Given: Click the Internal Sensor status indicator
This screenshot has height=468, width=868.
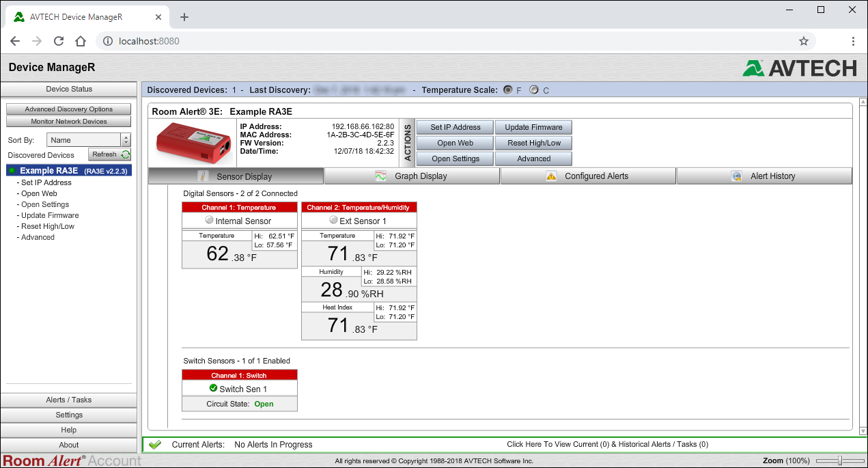Looking at the screenshot, I should tap(209, 221).
